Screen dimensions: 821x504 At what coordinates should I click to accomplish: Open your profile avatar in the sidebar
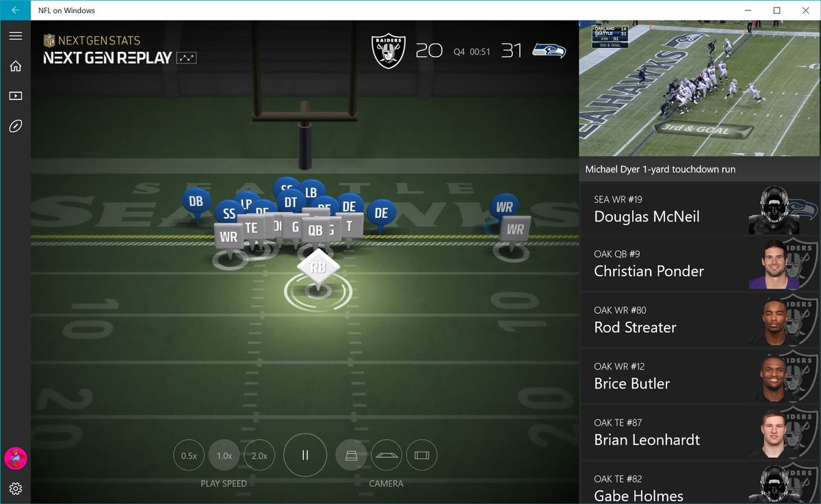[16, 458]
